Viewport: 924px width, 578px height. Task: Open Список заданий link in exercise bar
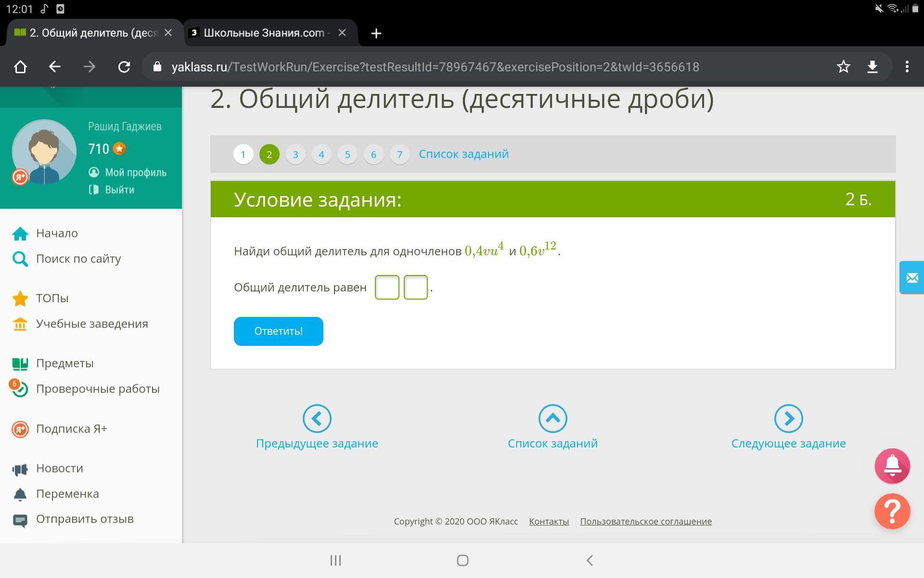coord(463,154)
